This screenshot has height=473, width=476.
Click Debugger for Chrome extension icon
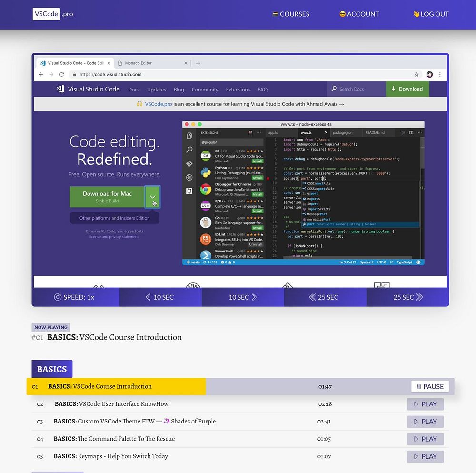pos(206,189)
